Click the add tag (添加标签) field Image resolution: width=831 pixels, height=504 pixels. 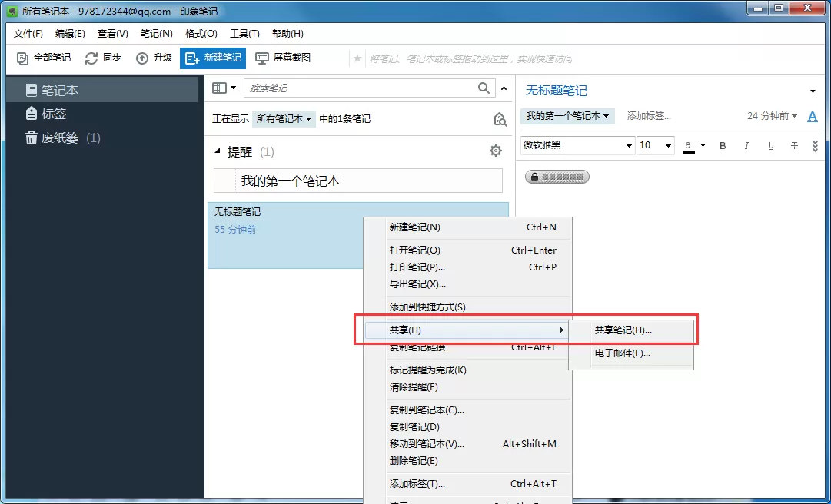[x=649, y=116]
